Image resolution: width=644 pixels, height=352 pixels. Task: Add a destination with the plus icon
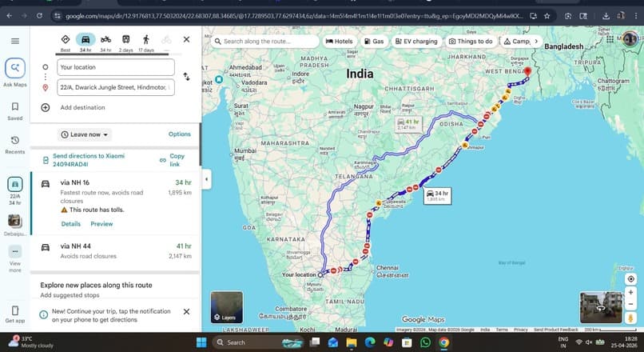[x=46, y=107]
